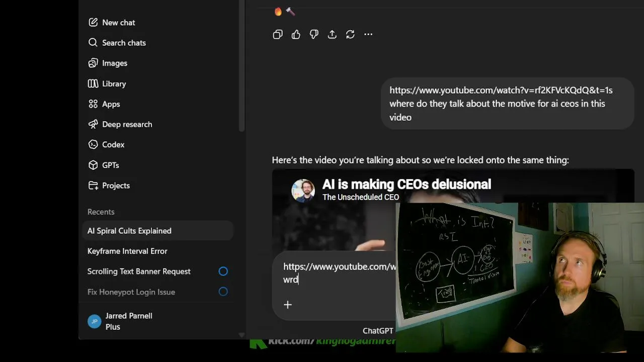Click the sidebar scroll down arrow
This screenshot has width=644, height=362.
[x=242, y=335]
